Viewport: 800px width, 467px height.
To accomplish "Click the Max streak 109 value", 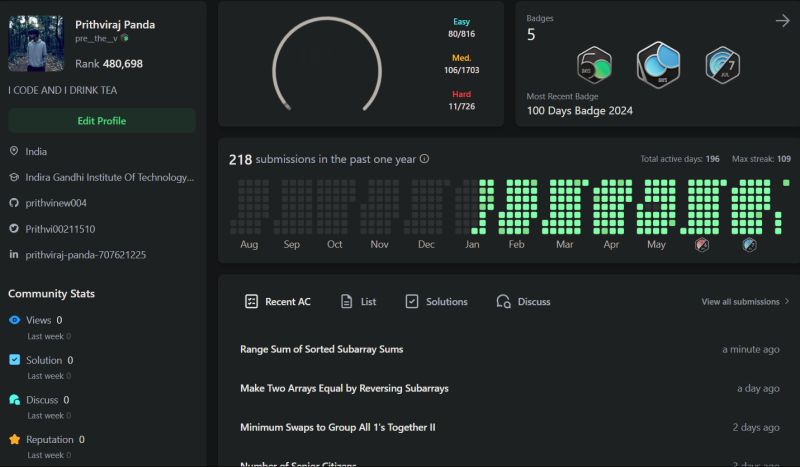I will [784, 159].
